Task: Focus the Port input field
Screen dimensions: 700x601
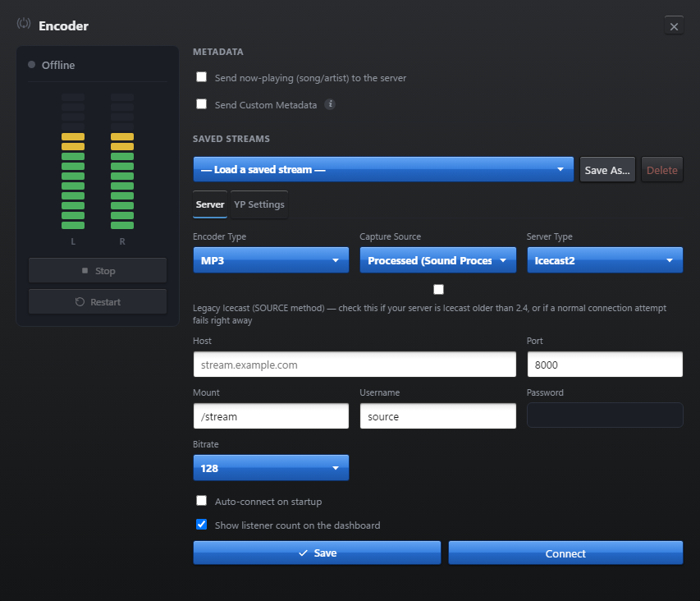Action: point(605,365)
